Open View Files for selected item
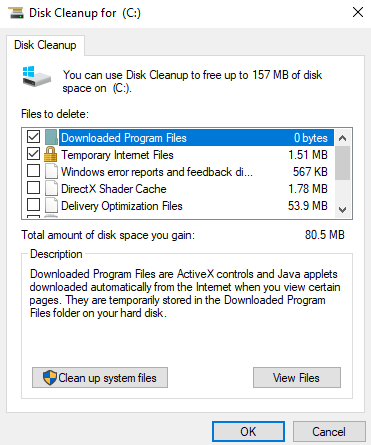 [x=297, y=378]
